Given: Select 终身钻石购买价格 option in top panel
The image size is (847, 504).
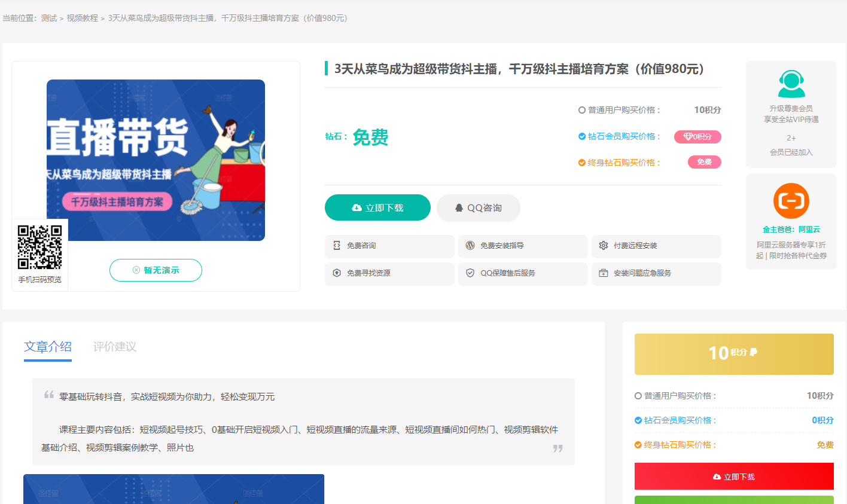Looking at the screenshot, I should (582, 163).
